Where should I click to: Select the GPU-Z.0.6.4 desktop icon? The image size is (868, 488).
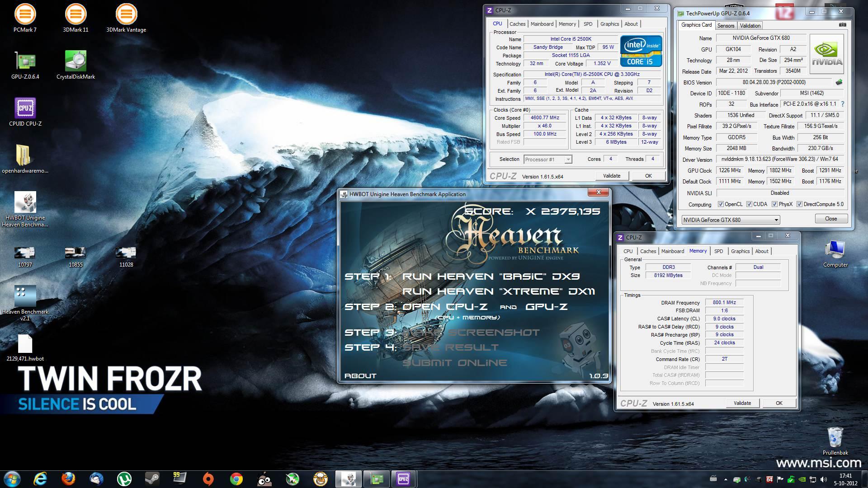[25, 66]
